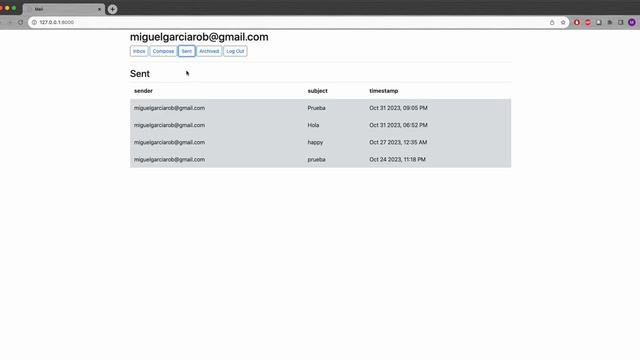Image resolution: width=640 pixels, height=360 pixels.
Task: Close the Mail browser tab
Action: pyautogui.click(x=99, y=9)
